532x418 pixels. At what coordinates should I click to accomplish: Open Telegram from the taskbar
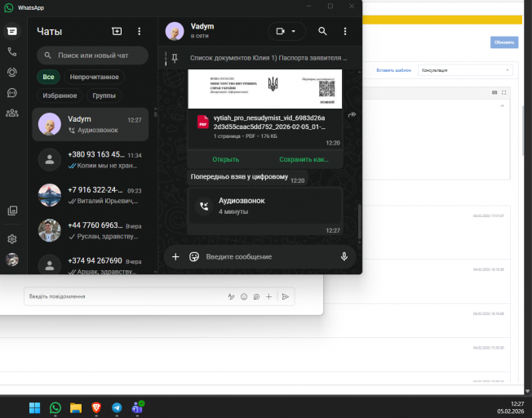(117, 407)
